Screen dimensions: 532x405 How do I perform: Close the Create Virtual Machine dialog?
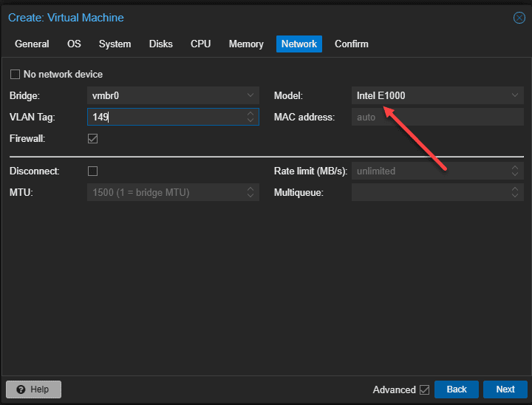[x=519, y=18]
